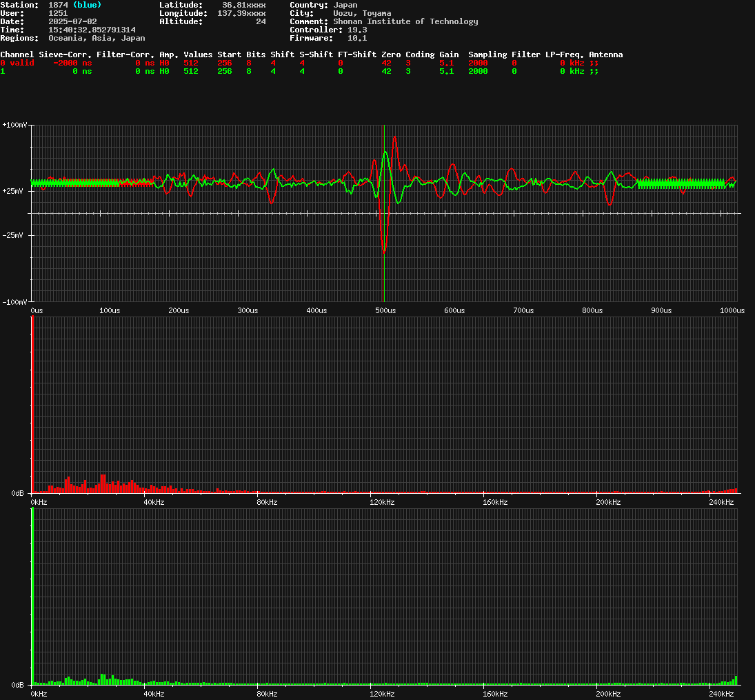
Task: Click green channel sampling value 2000
Action: click(478, 71)
